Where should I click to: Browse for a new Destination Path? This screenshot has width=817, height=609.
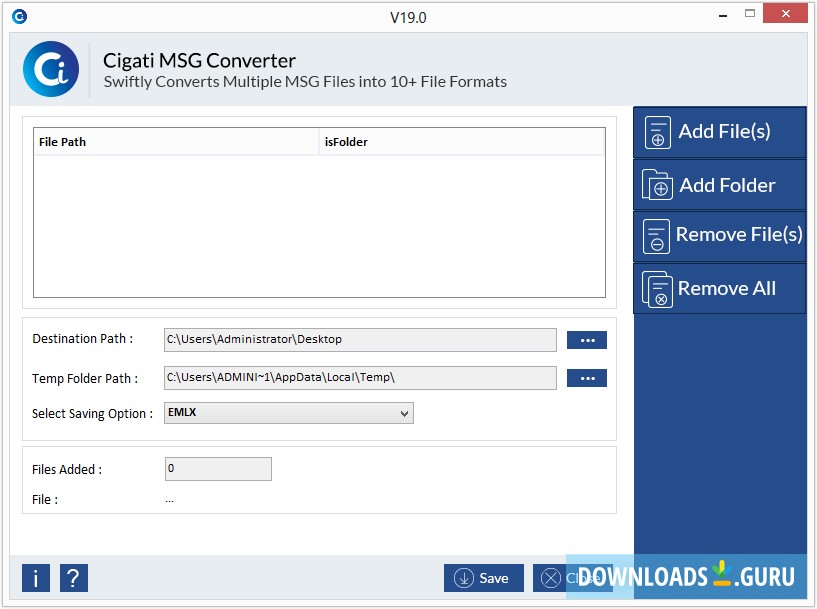coord(587,340)
